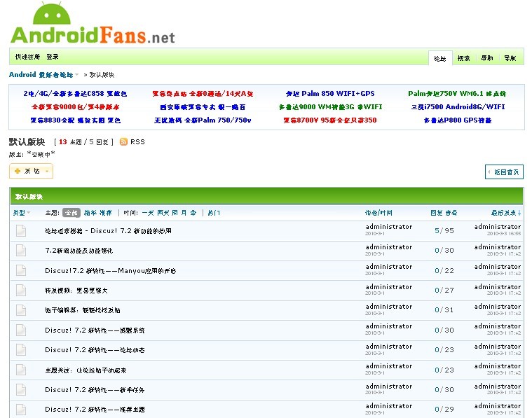Open the thread title of the 5/95 row

tap(108, 231)
